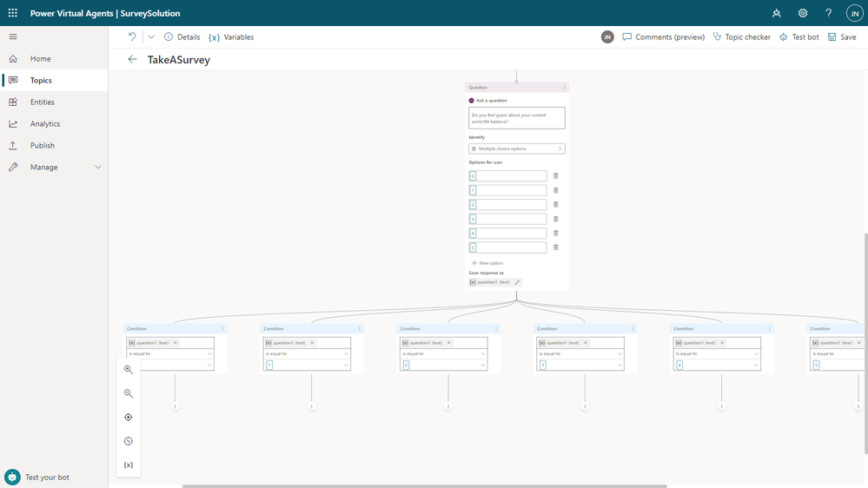Edit the question message text box
The width and height of the screenshot is (868, 488).
pyautogui.click(x=516, y=118)
